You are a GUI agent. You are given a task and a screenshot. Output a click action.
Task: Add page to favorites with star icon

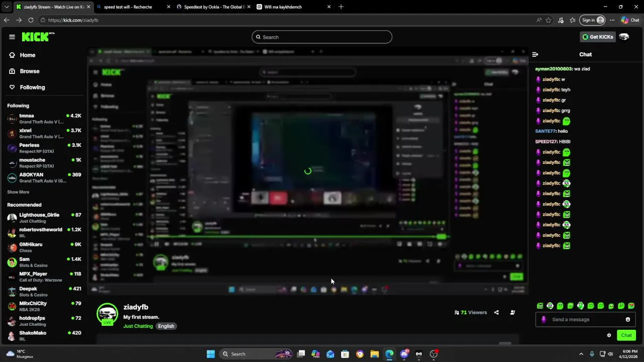click(x=548, y=20)
